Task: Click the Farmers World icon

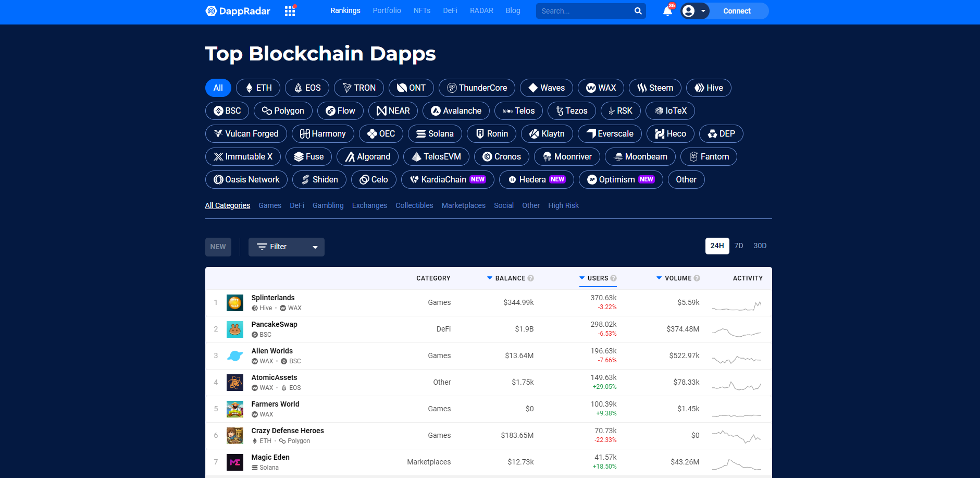Action: [235, 409]
